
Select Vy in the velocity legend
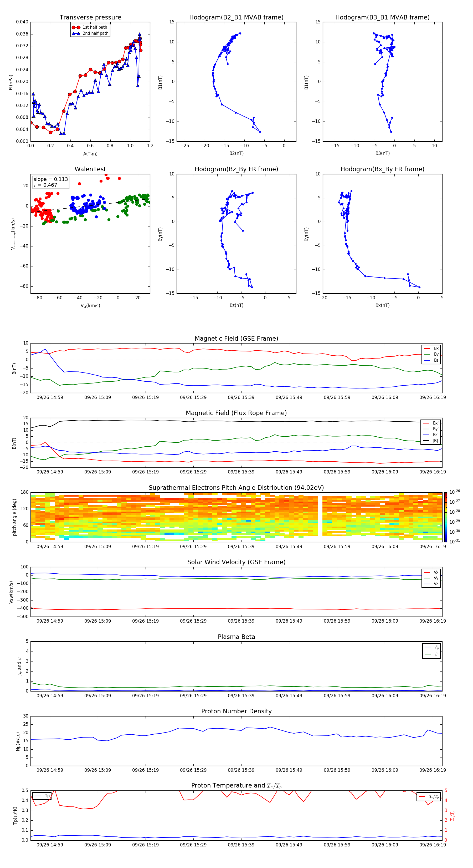(x=431, y=578)
